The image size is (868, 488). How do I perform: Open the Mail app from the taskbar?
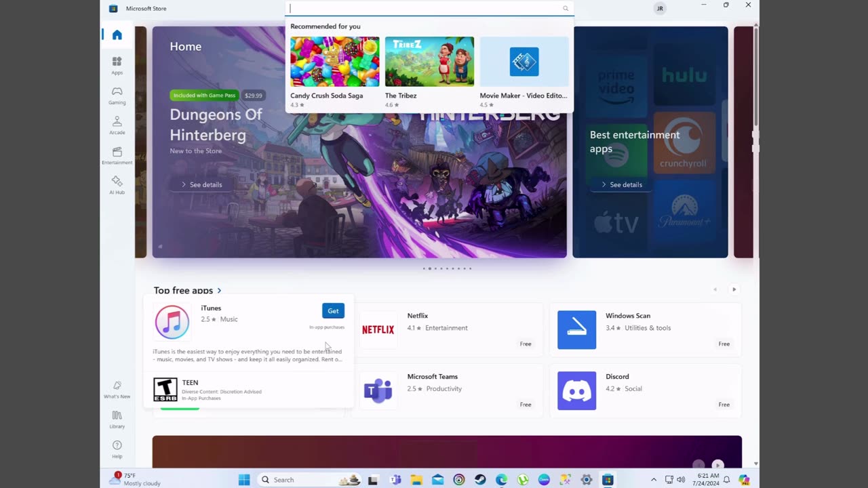coord(437,479)
